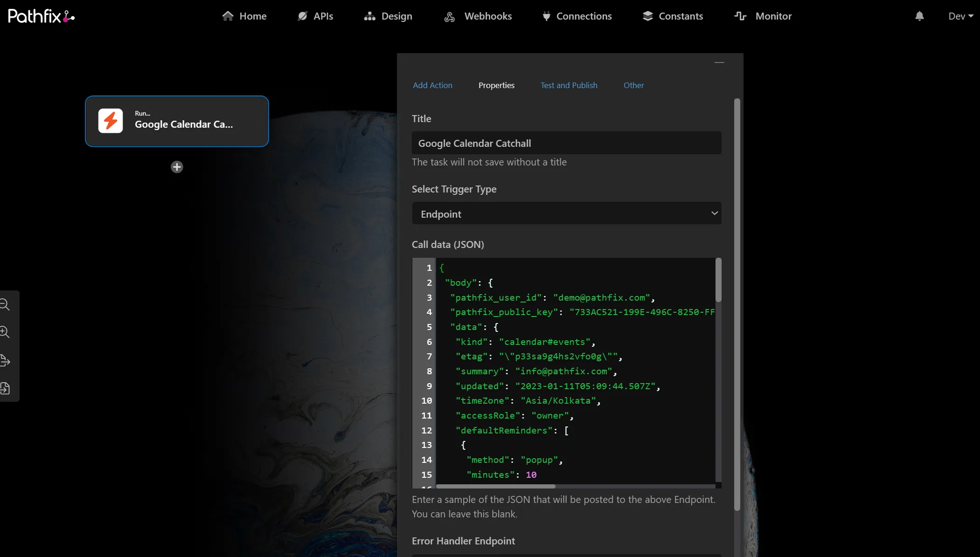Screen dimensions: 980x557
Task: Click the "minutes": 10 line
Action: tap(501, 475)
